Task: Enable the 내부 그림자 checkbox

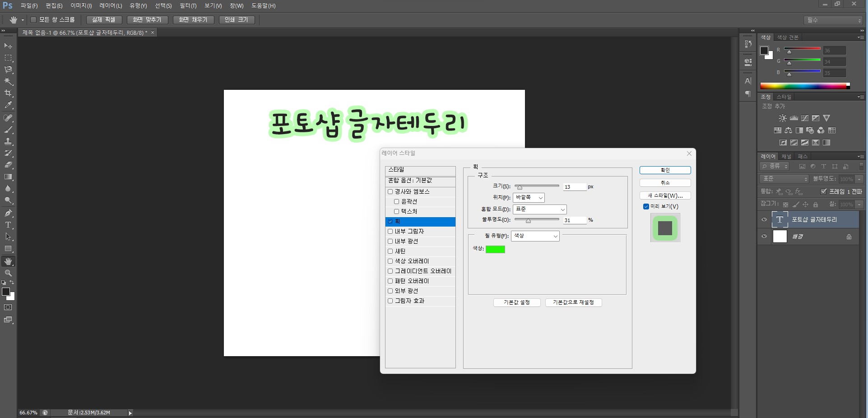Action: coord(390,232)
